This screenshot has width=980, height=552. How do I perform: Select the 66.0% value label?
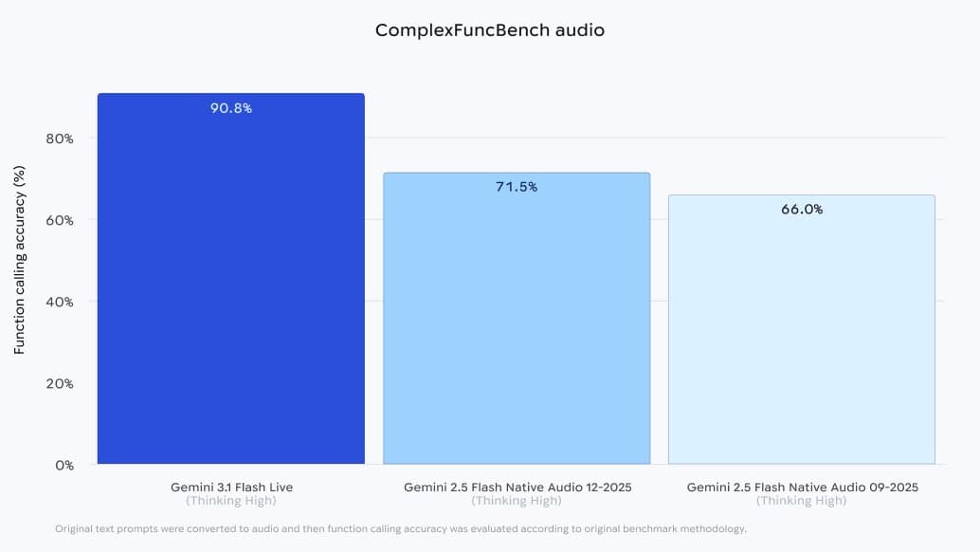pos(802,210)
